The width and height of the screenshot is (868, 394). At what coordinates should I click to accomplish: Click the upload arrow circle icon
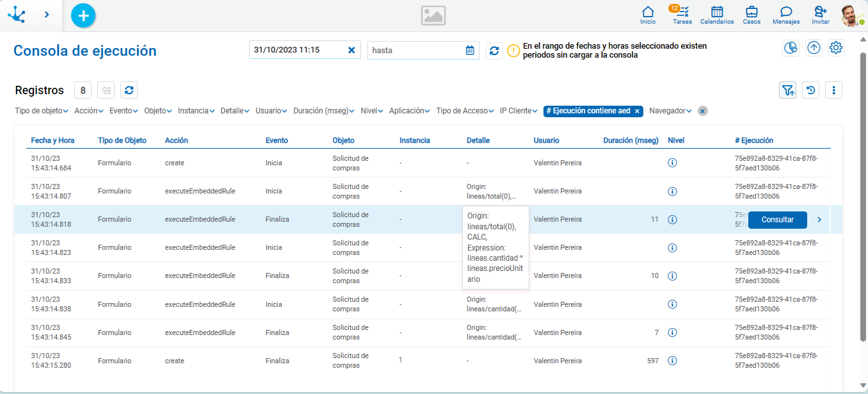click(814, 48)
